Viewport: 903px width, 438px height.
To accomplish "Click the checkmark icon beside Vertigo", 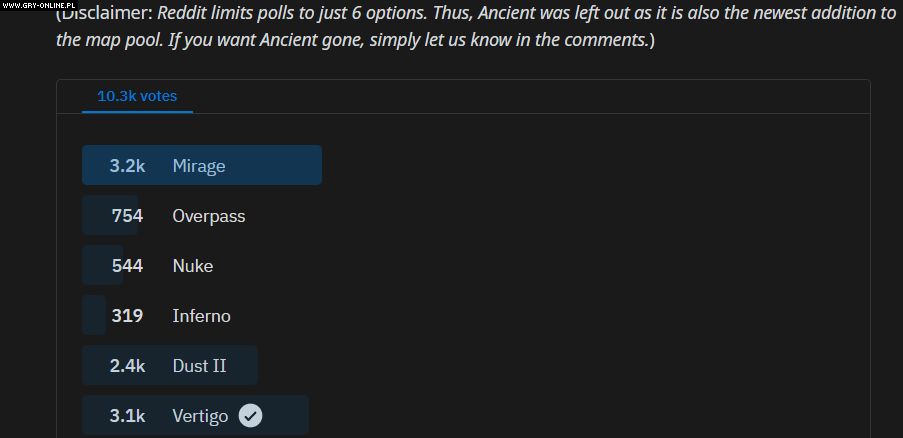I will point(250,416).
